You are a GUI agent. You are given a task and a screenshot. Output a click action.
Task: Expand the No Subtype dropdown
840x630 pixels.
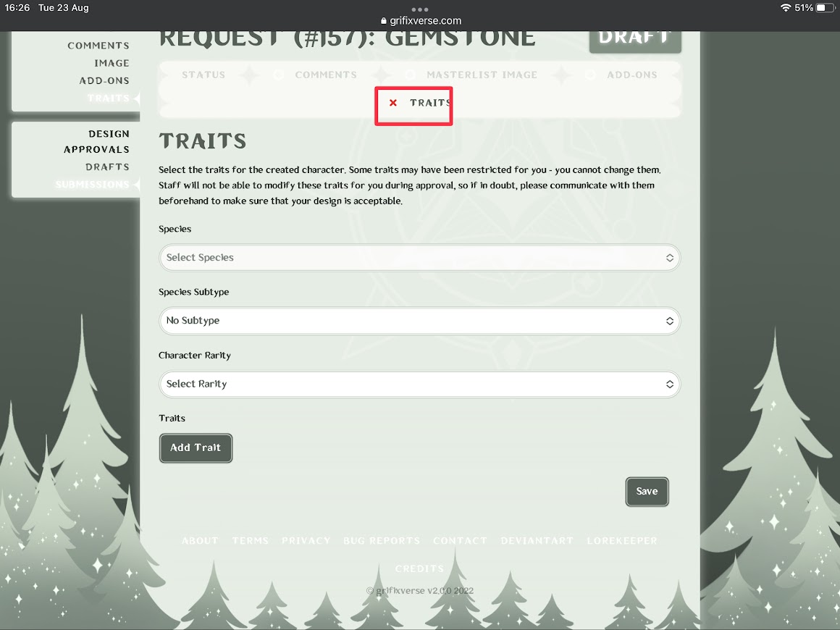419,321
